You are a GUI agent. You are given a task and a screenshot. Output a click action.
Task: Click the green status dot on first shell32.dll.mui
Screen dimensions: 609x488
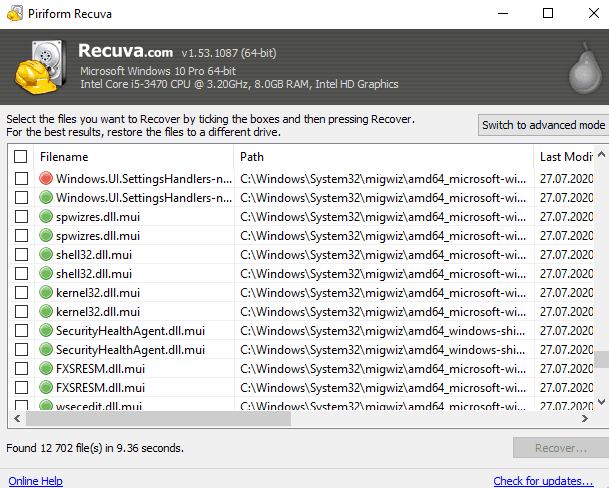tap(46, 255)
